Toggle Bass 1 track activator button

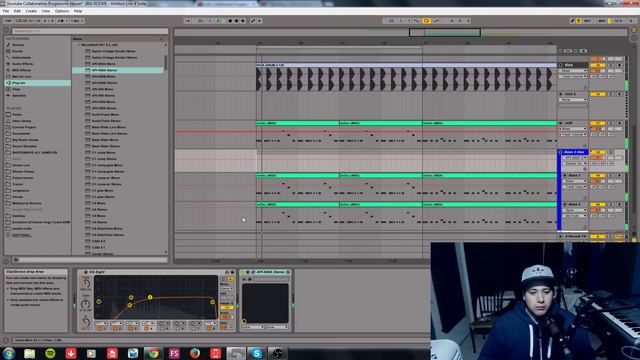coord(598,175)
